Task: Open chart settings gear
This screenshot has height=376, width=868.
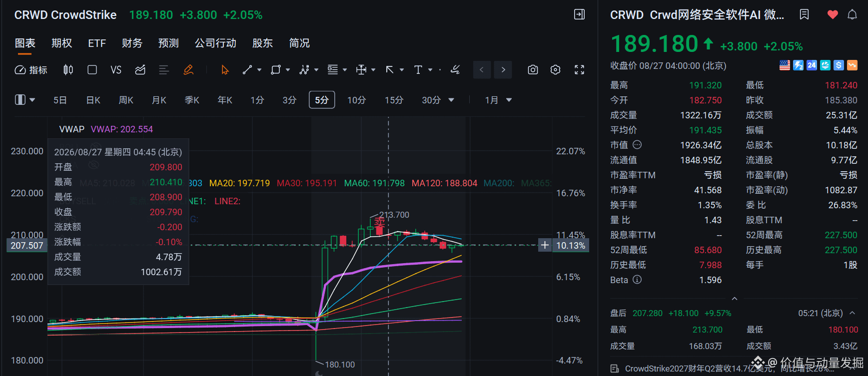Action: (555, 70)
